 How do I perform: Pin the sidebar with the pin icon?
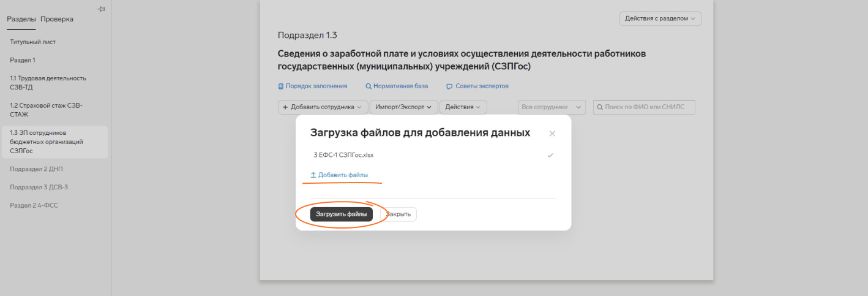click(x=102, y=9)
